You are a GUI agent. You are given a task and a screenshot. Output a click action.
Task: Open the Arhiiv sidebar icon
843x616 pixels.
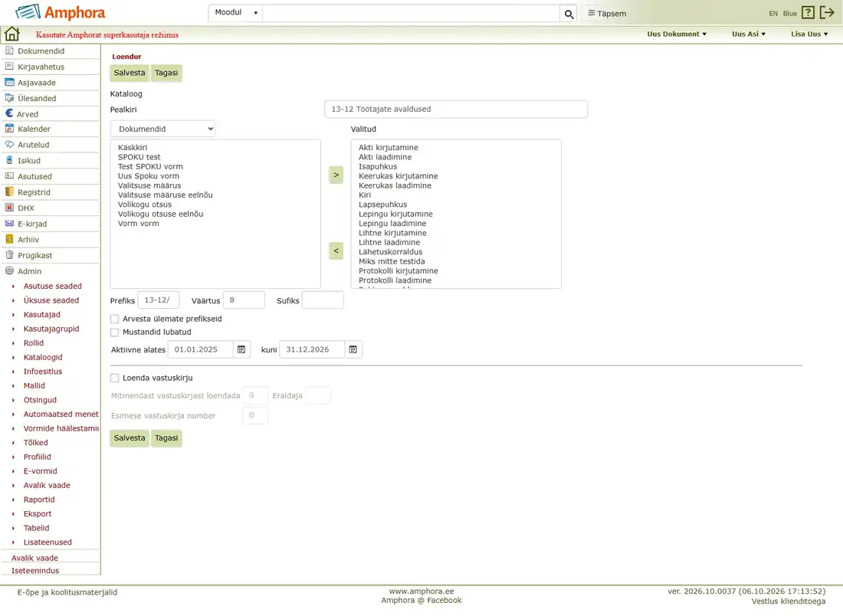coord(9,239)
